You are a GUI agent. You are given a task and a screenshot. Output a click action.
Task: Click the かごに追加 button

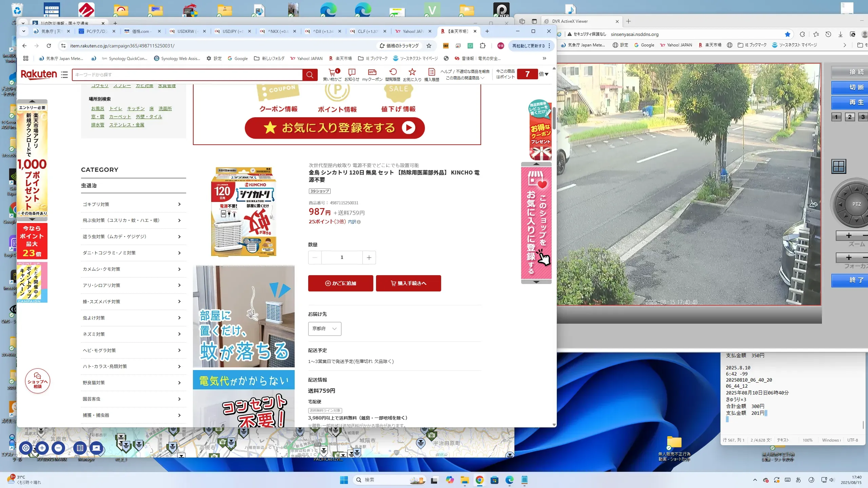pos(340,283)
